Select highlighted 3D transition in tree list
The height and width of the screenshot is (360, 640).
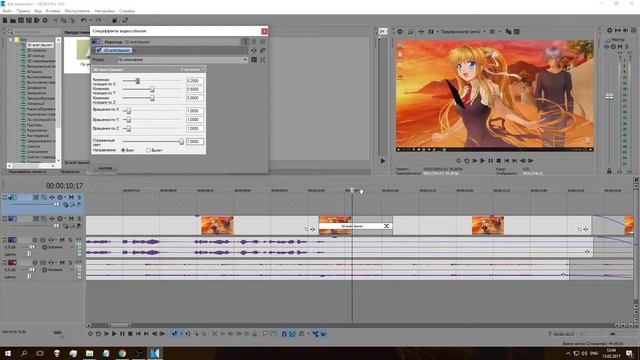tap(40, 45)
